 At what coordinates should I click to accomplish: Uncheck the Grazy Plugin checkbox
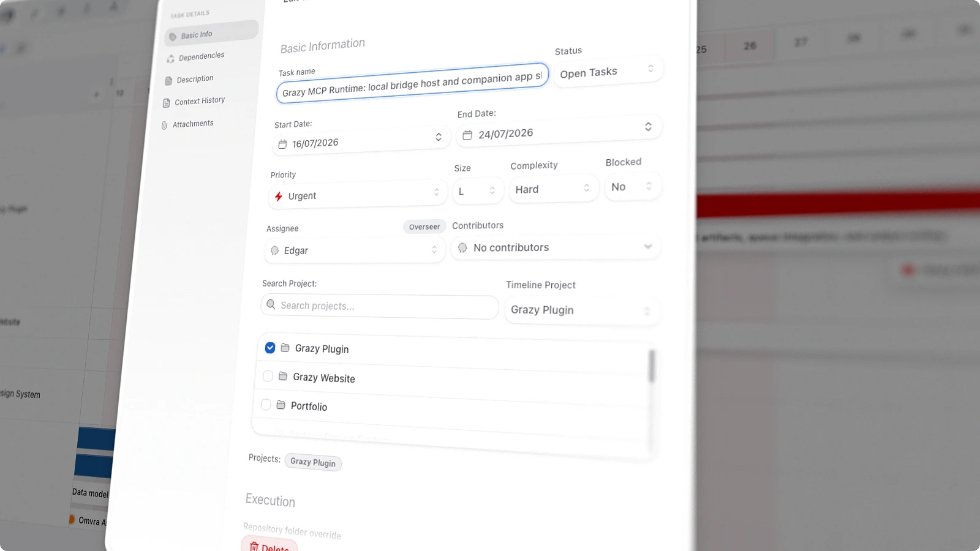coord(270,348)
